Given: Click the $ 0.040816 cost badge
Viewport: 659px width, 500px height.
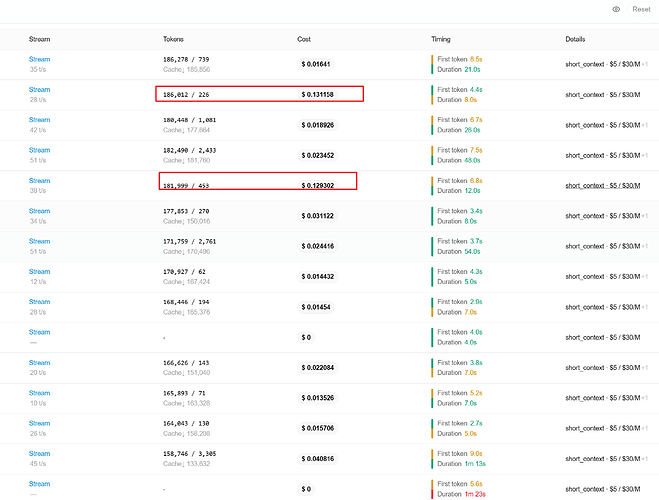Looking at the screenshot, I should (318, 458).
